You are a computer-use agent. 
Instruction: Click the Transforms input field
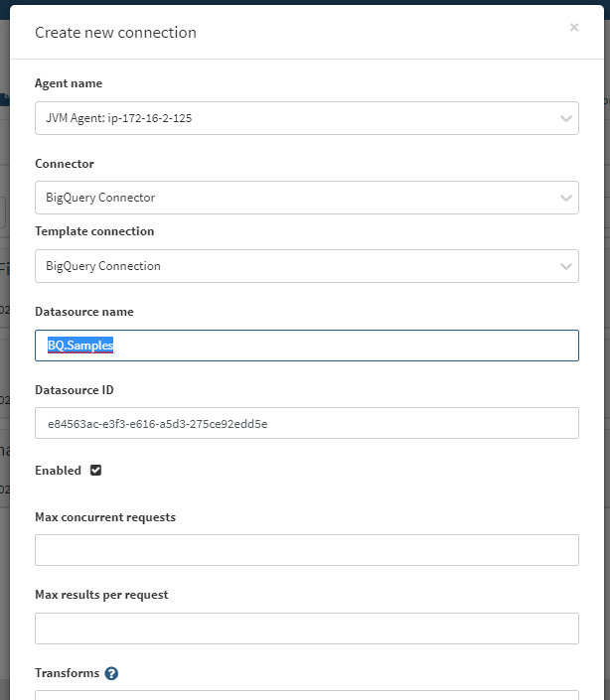click(x=306, y=694)
